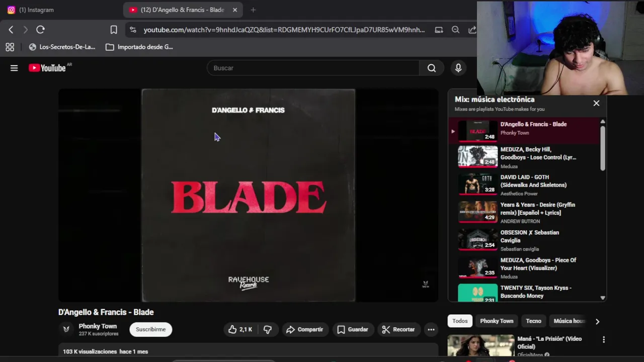Open more actions three-dot menu
Image resolution: width=644 pixels, height=362 pixels.
click(431, 329)
